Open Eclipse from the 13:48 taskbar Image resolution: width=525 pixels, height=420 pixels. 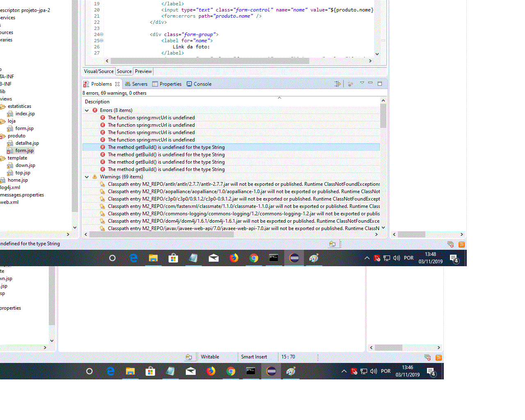coord(294,258)
